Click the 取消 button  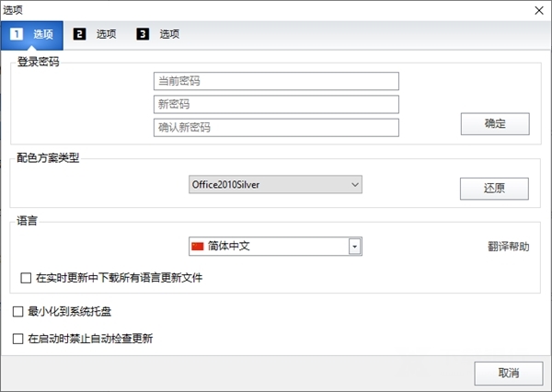coord(509,373)
